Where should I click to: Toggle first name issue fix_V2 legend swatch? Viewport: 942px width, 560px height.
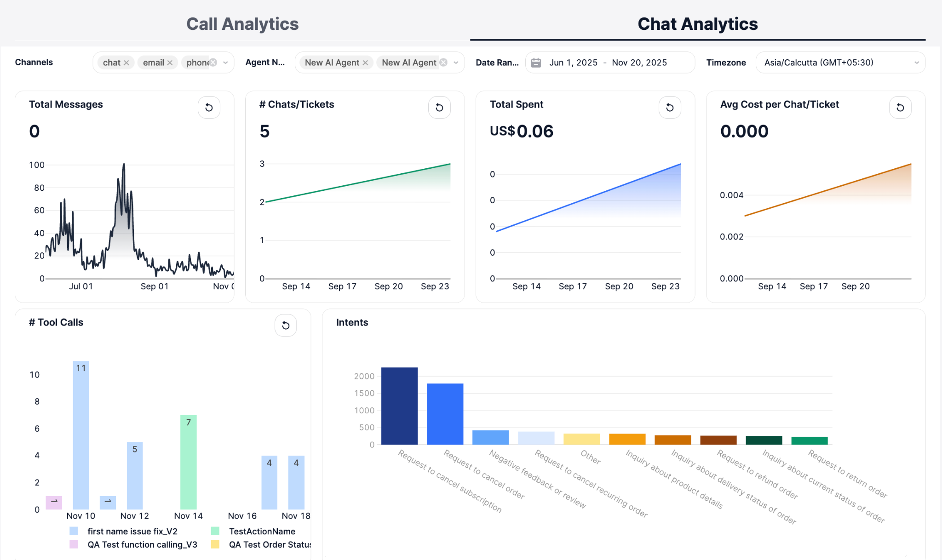click(x=74, y=531)
